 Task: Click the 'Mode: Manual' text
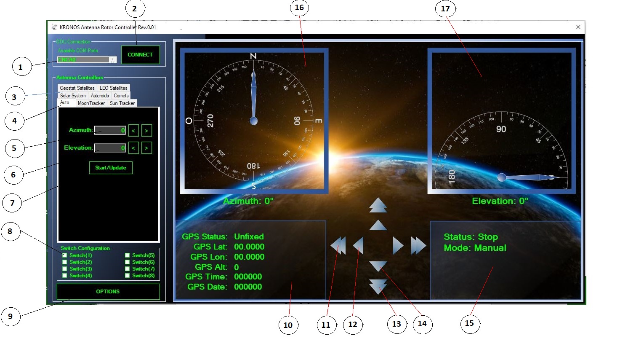(475, 248)
